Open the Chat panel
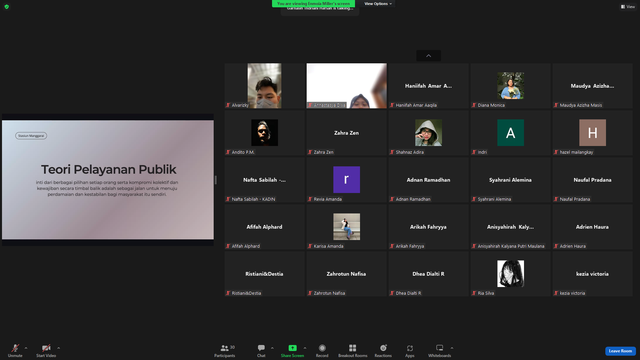The height and width of the screenshot is (360, 640). coord(261,350)
